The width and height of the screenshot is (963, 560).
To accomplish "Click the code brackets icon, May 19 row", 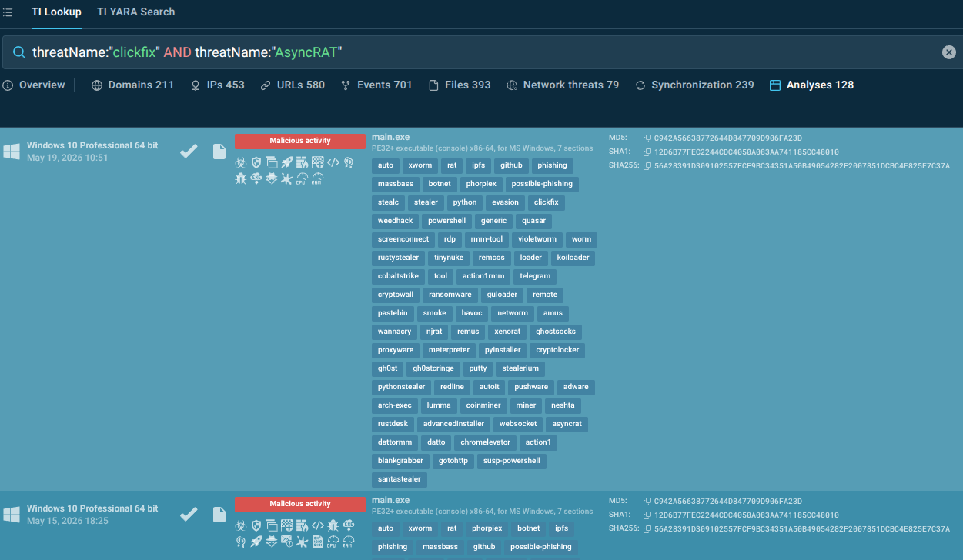I will pos(333,162).
